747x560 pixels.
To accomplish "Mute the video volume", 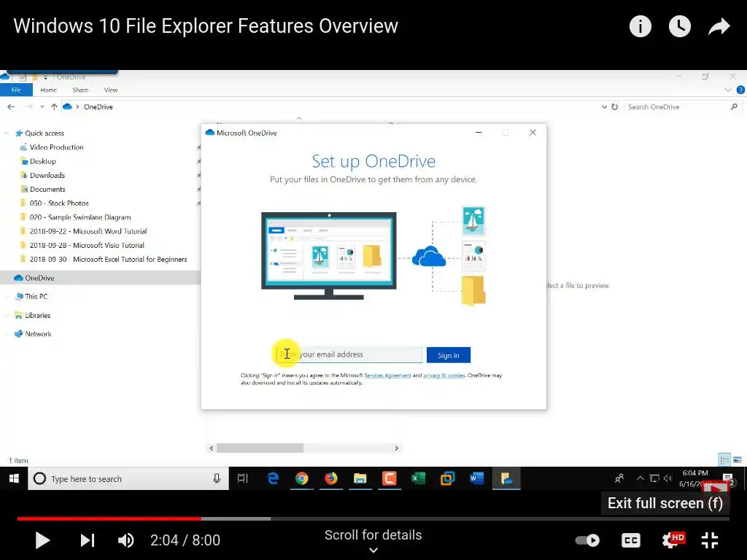I will point(126,540).
